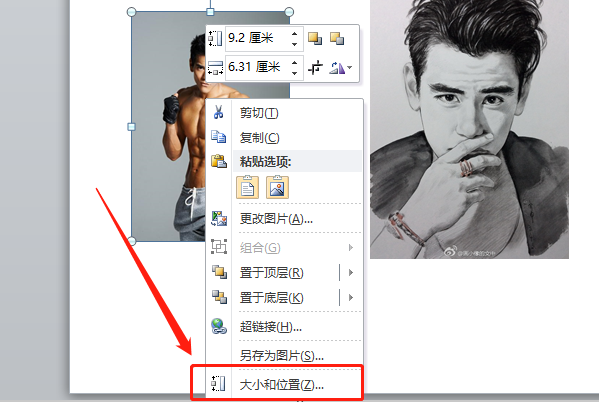Click the selected photo's top-left corner handle

point(131,12)
